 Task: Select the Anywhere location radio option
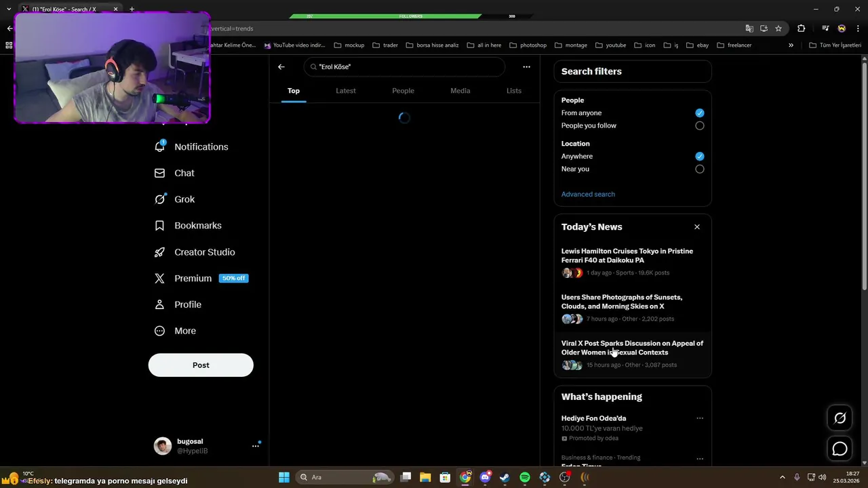pyautogui.click(x=700, y=157)
